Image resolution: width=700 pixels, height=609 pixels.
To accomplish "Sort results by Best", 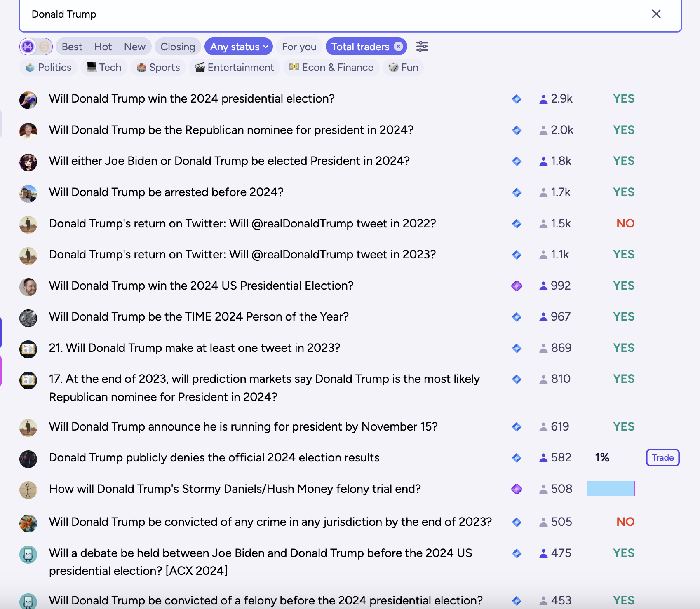I will (x=72, y=47).
